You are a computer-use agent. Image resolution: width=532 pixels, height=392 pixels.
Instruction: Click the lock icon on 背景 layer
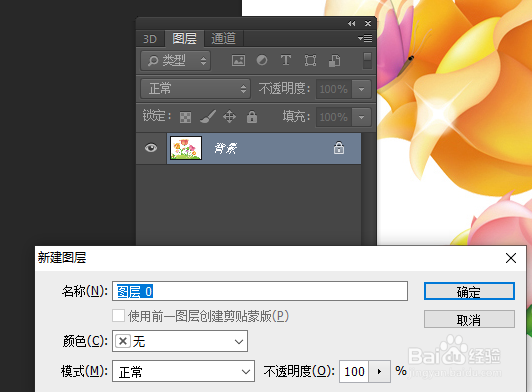click(x=339, y=148)
